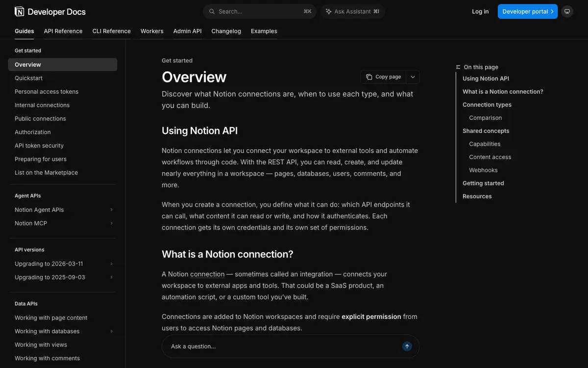Select Overview in the sidebar
This screenshot has width=588, height=368.
pyautogui.click(x=63, y=65)
